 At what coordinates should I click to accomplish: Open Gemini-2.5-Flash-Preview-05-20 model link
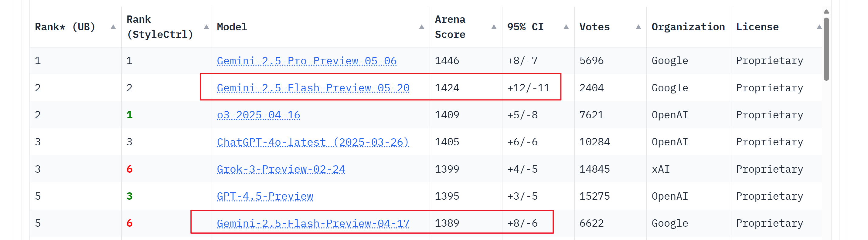[x=313, y=88]
